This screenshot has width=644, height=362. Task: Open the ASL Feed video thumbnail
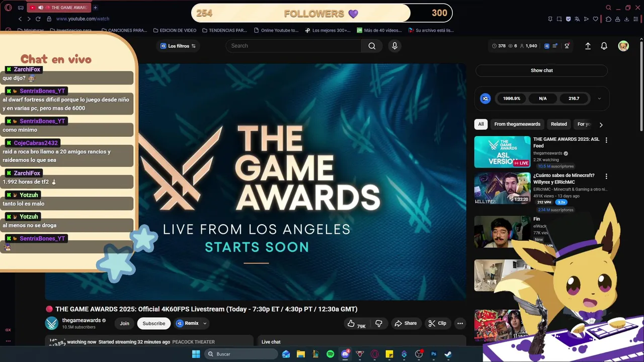(x=502, y=152)
